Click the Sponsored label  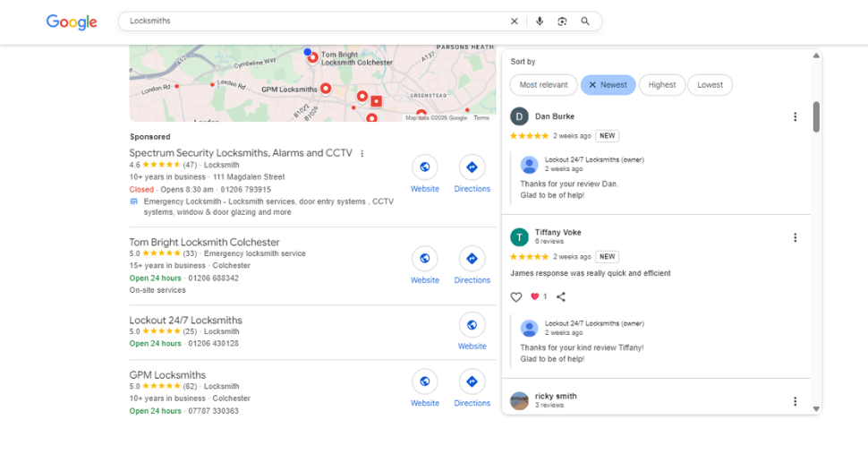150,137
